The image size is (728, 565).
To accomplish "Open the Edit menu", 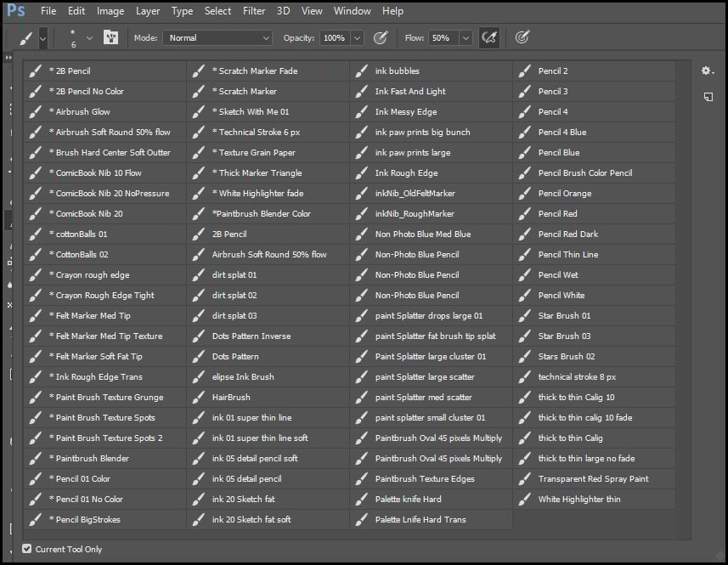I will (x=76, y=11).
